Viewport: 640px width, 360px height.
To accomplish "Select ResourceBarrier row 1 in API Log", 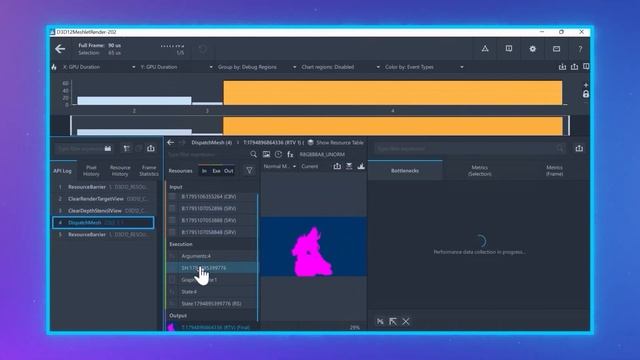I will tap(104, 187).
